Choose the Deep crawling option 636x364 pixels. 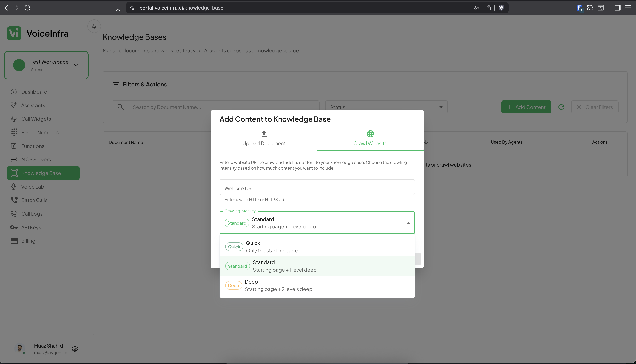(x=317, y=285)
